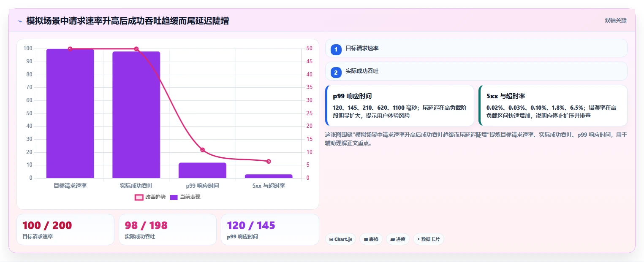The image size is (644, 262).
Task: Click the 98 / 198 stat card
Action: (168, 230)
